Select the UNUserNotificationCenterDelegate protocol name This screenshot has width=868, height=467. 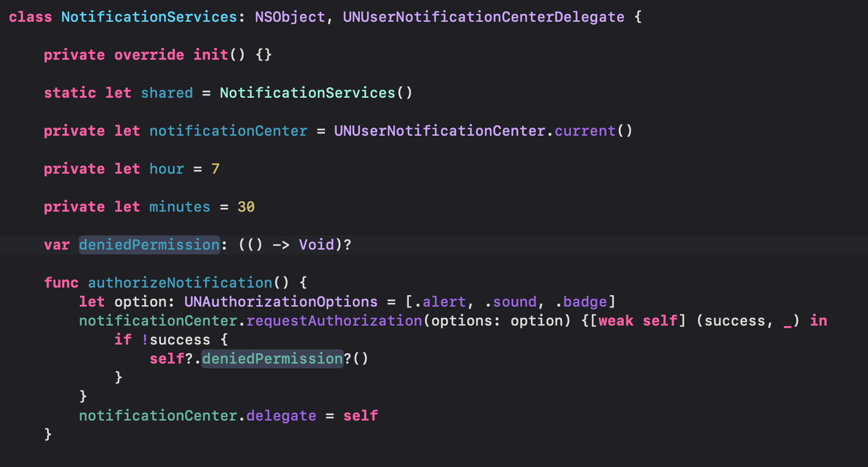click(483, 17)
